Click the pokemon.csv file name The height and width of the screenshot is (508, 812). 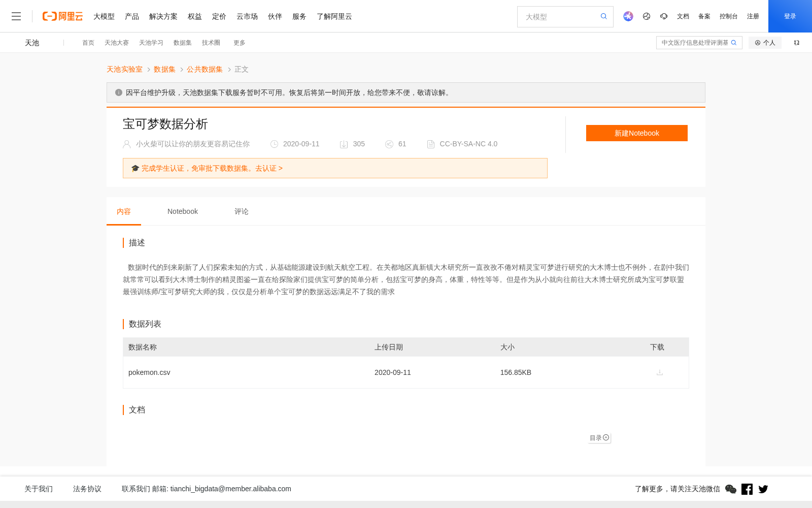(x=149, y=372)
